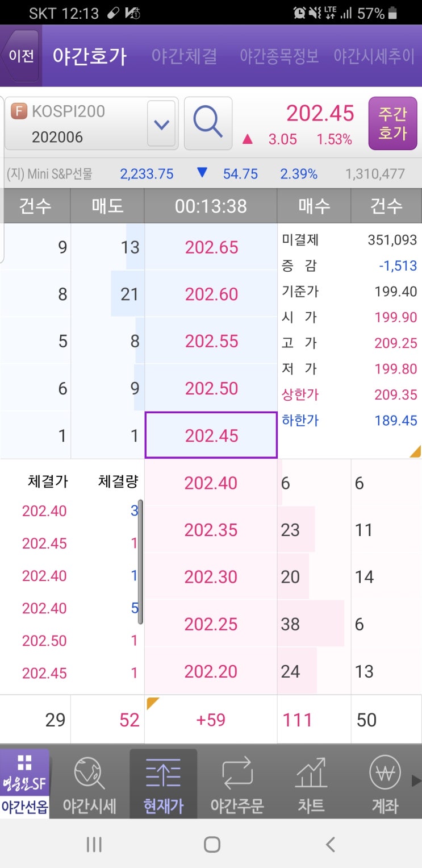422x868 pixels.
Task: Click orange triangle below the 하한가 value
Action: 416,452
